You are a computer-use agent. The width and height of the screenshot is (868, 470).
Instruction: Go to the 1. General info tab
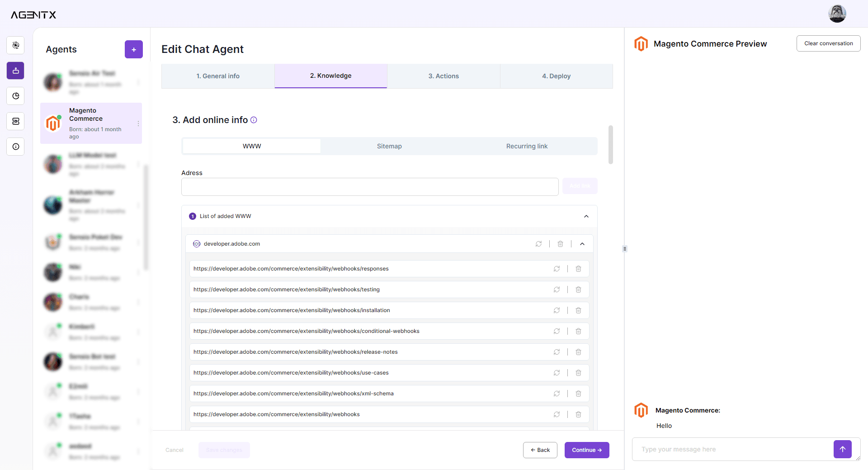[218, 76]
